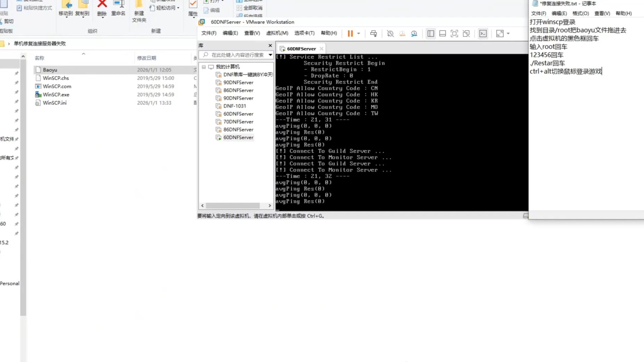Select My Computer (我的计算机) in library tree
The height and width of the screenshot is (362, 644).
pos(227,67)
